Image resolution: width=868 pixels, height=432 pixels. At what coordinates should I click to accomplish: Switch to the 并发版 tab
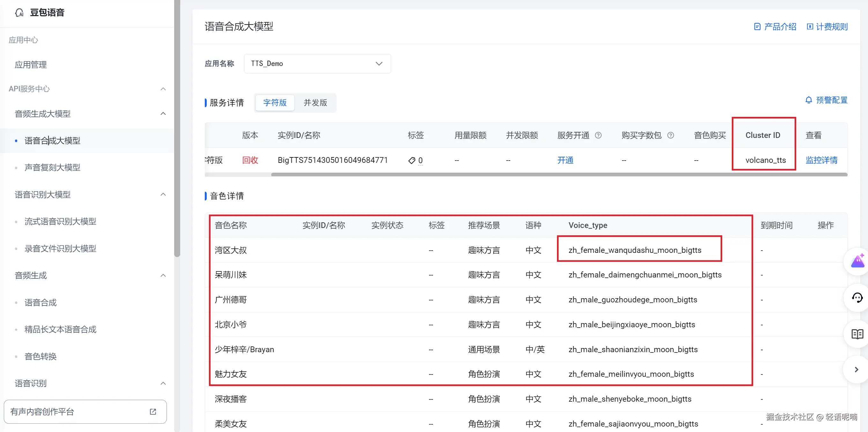tap(315, 103)
